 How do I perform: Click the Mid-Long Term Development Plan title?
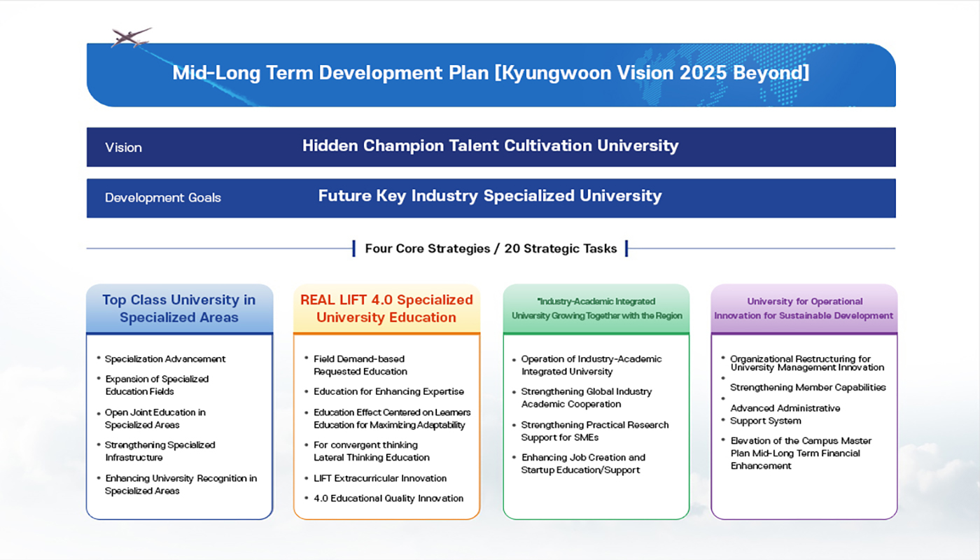pos(491,73)
